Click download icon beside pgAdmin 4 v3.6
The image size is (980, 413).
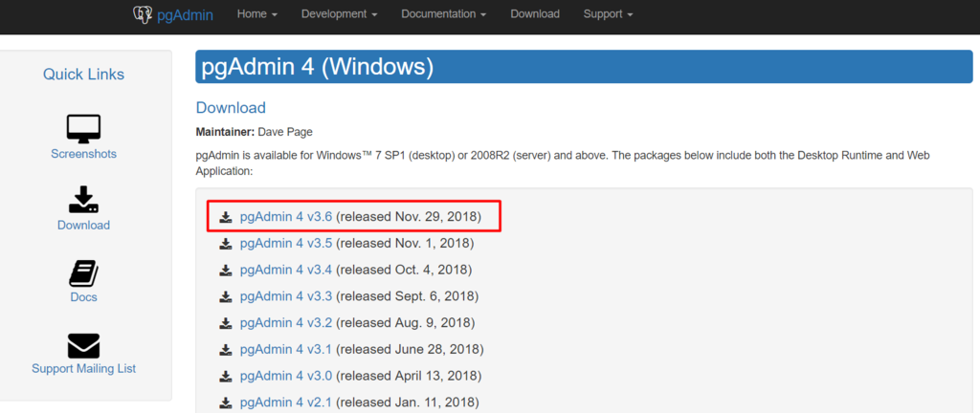(226, 217)
